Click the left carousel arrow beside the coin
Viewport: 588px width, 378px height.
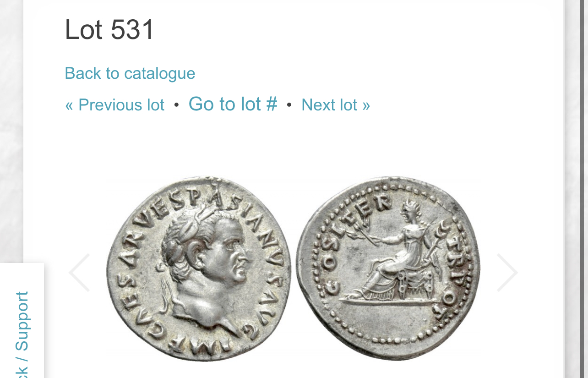[79, 273]
